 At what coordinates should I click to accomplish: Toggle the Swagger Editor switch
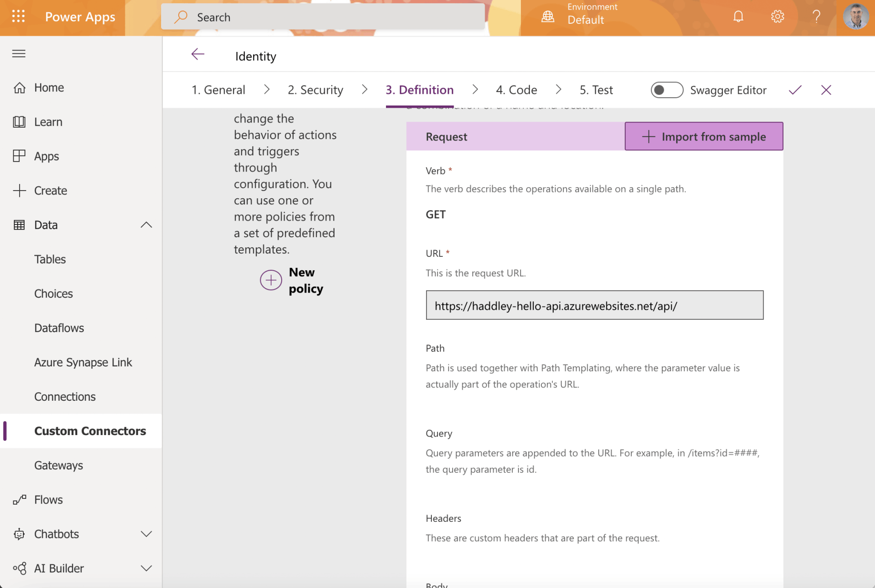tap(666, 90)
